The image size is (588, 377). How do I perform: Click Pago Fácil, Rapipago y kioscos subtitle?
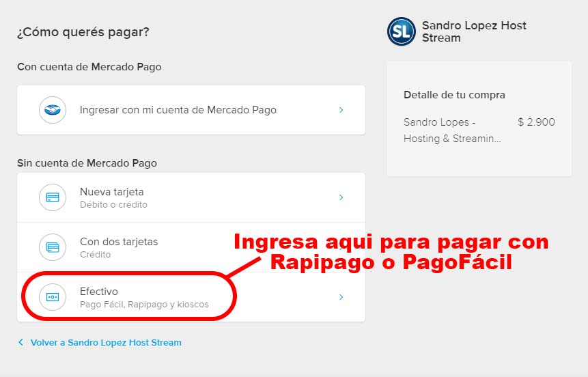(x=144, y=304)
